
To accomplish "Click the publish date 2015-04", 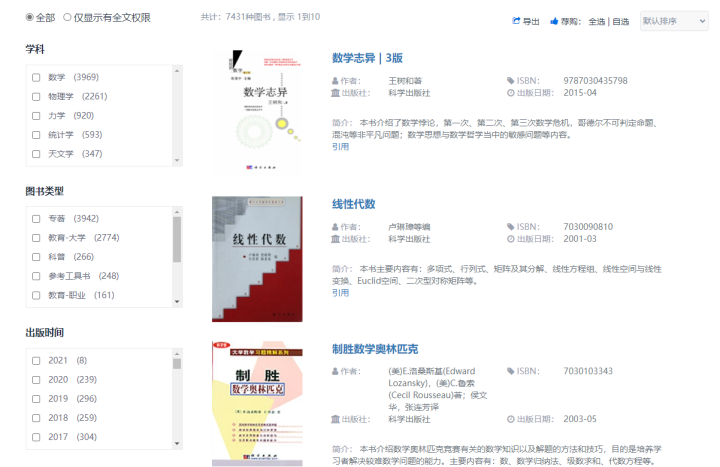I will [x=580, y=93].
